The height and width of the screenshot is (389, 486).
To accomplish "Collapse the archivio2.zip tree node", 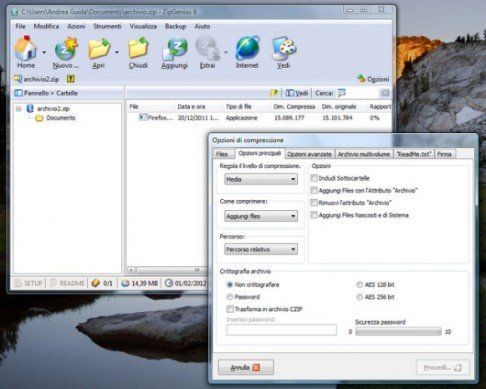I will tap(19, 109).
